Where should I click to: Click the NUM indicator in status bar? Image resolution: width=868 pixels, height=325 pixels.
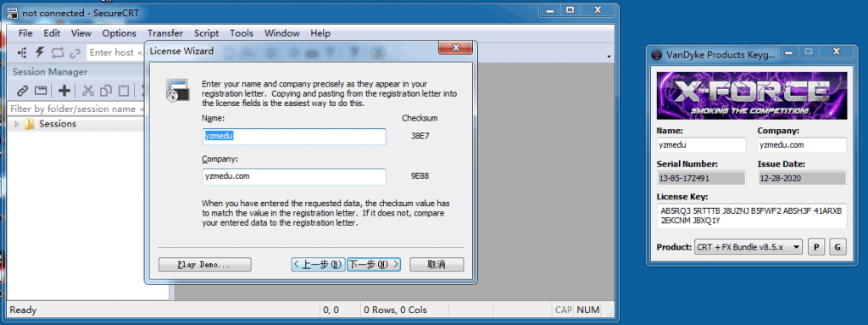pyautogui.click(x=588, y=310)
